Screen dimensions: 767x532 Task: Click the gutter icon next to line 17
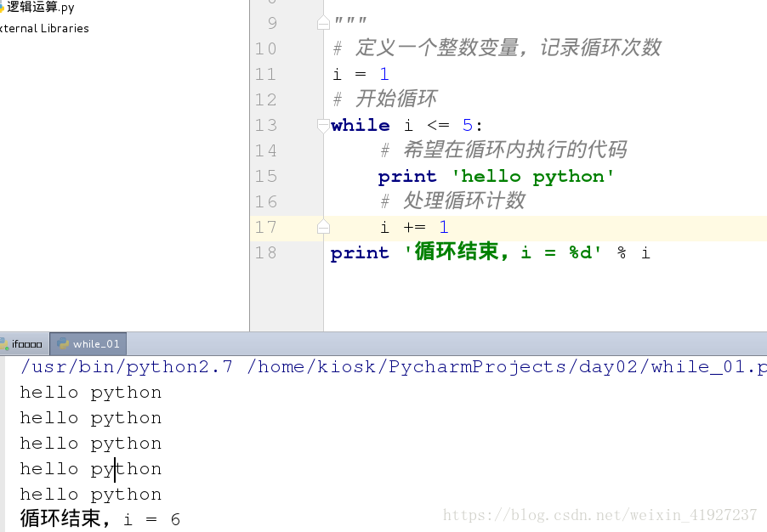coord(322,227)
